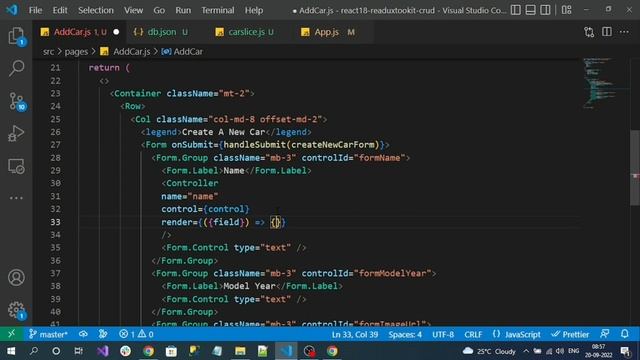Open feedback icon in status bar

[x=605, y=334]
